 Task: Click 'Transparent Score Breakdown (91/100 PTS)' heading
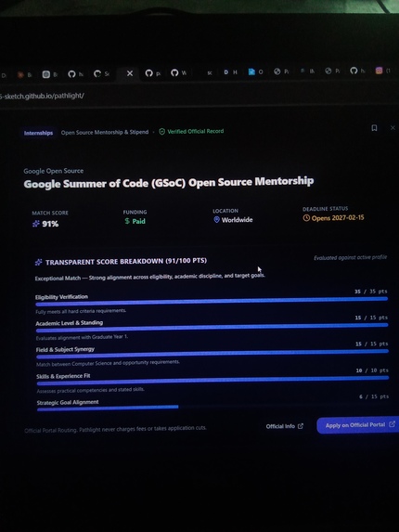(126, 261)
